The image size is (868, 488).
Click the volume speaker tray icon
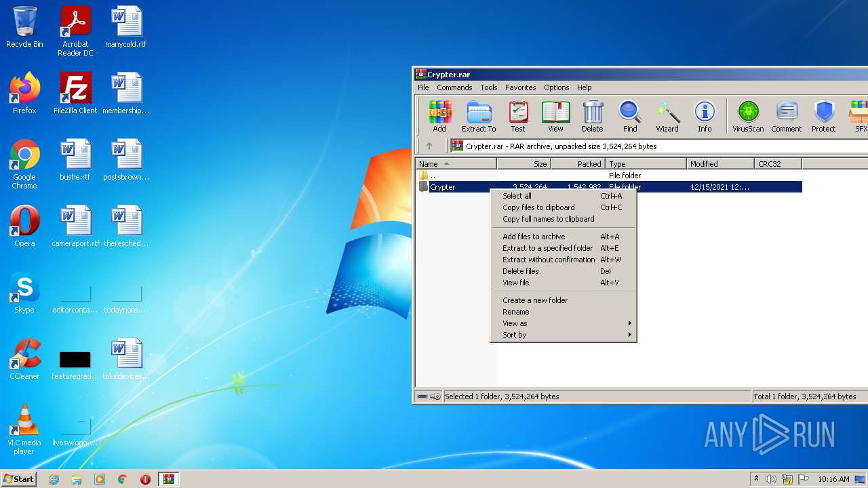[x=771, y=479]
